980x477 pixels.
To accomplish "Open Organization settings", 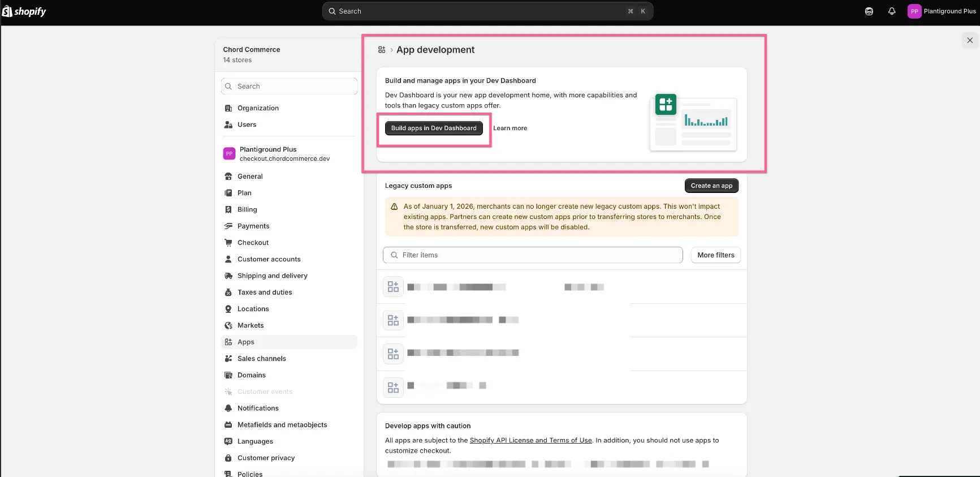I will (x=289, y=108).
